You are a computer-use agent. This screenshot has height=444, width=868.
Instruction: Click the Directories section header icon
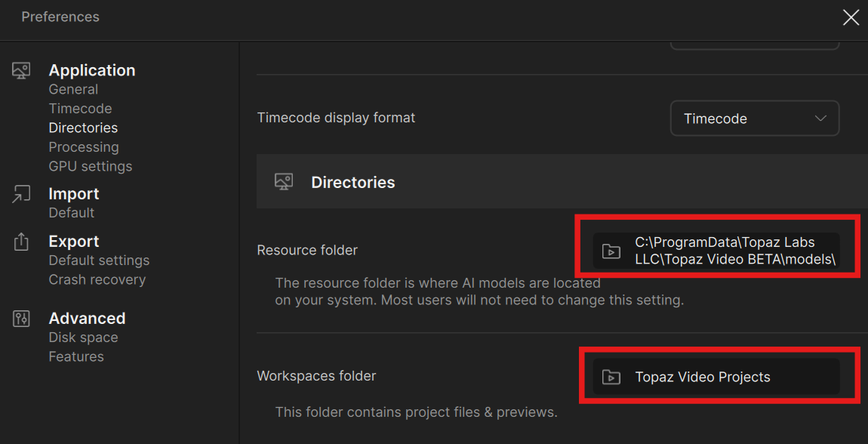click(x=284, y=182)
